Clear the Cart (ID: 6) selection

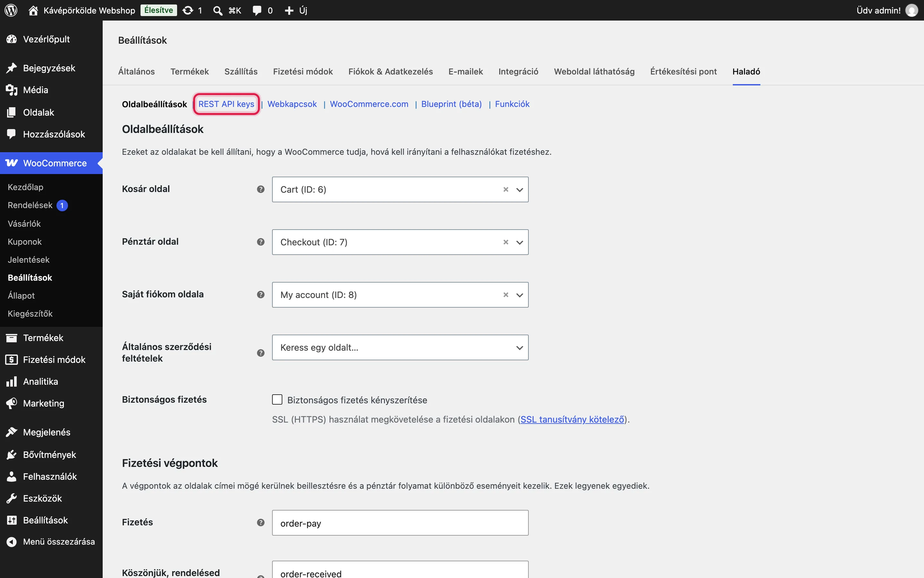coord(506,189)
